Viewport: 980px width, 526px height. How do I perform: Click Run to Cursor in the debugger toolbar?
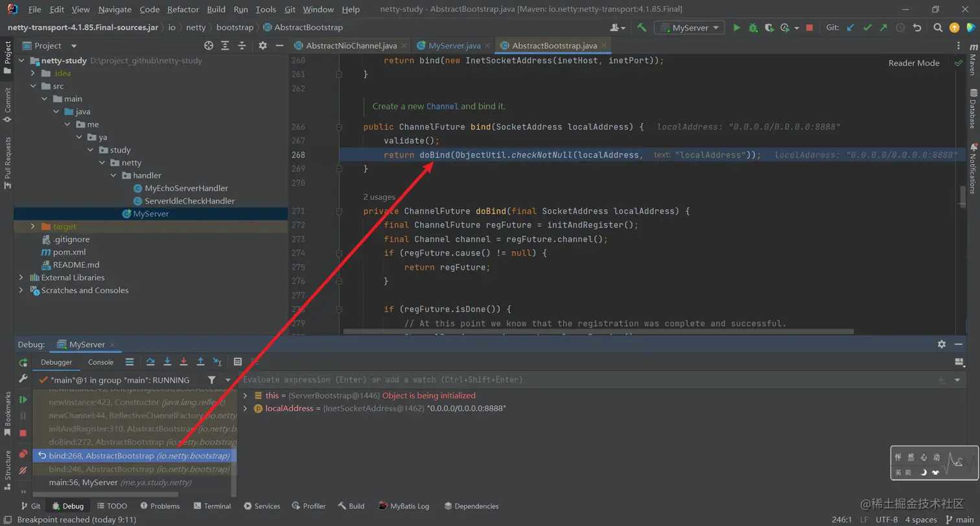point(217,362)
